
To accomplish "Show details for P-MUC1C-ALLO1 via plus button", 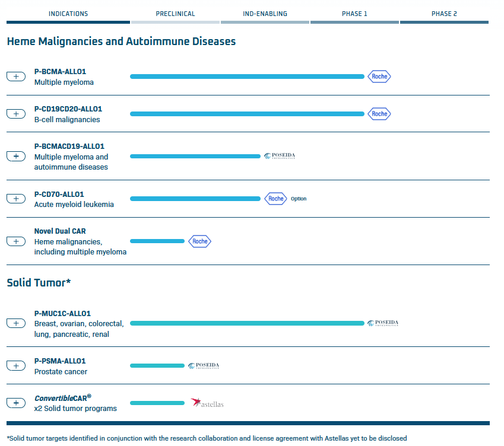I will 16,323.
